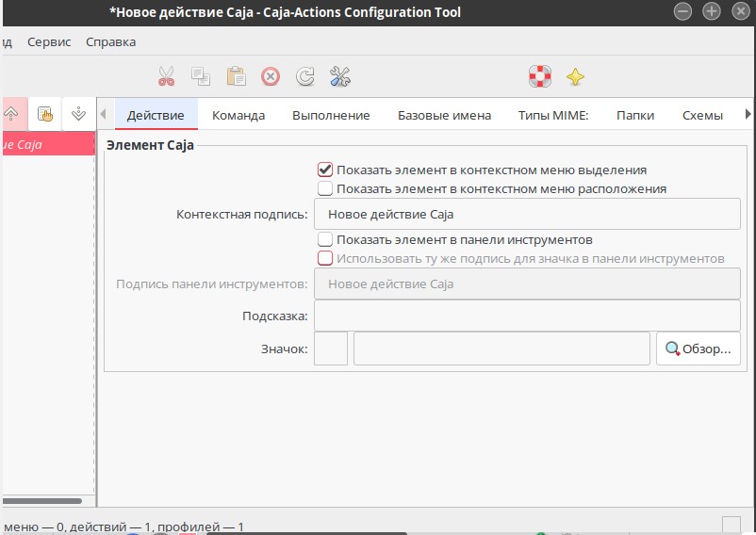Switch to the Выполнение tab
Viewport: 756px width, 535px height.
click(331, 115)
